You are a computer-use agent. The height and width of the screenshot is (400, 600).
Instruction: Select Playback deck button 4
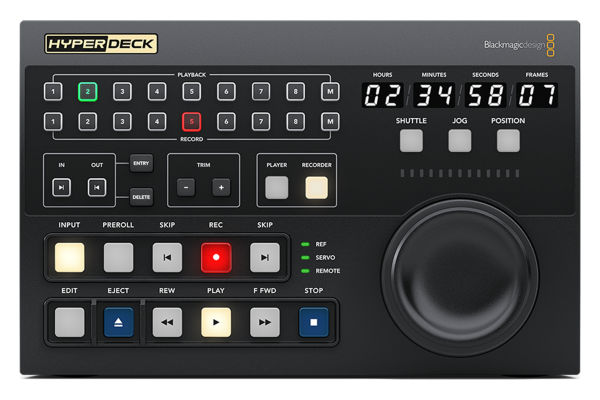157,91
